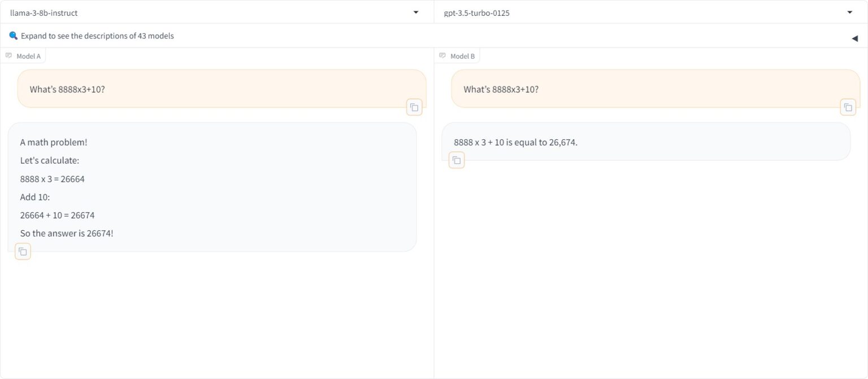Click "So the answer is 26674!" text
This screenshot has height=379, width=868.
67,233
